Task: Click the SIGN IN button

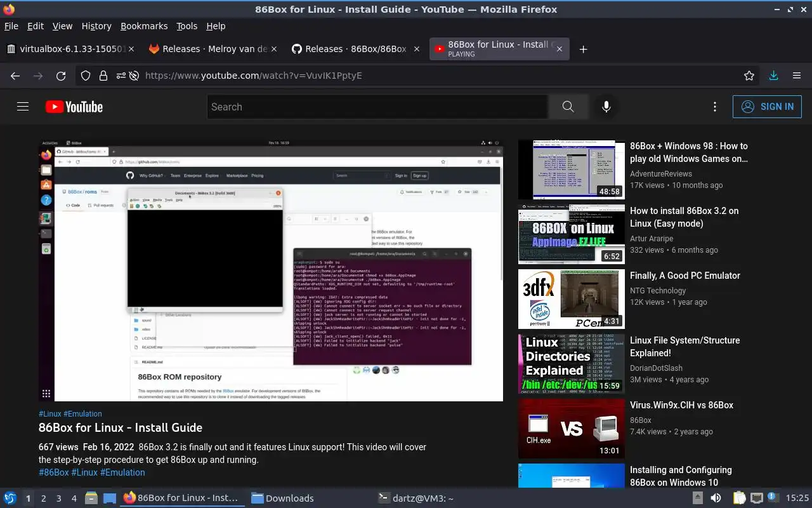Action: pos(767,107)
